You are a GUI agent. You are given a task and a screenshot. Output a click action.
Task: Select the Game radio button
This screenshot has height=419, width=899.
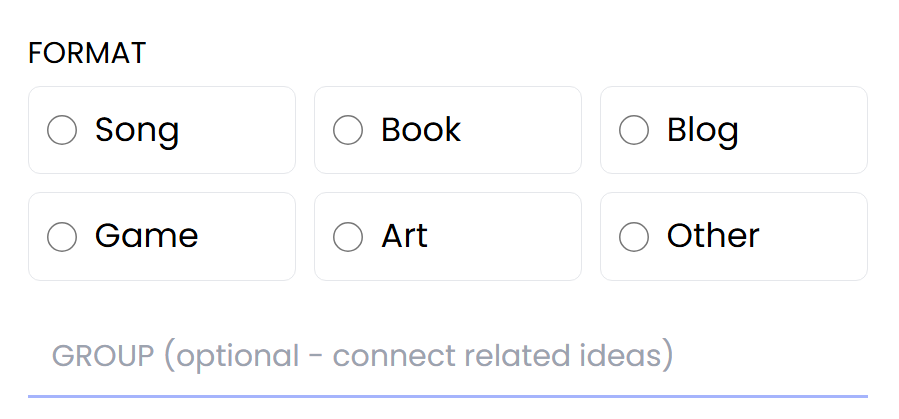tap(62, 236)
